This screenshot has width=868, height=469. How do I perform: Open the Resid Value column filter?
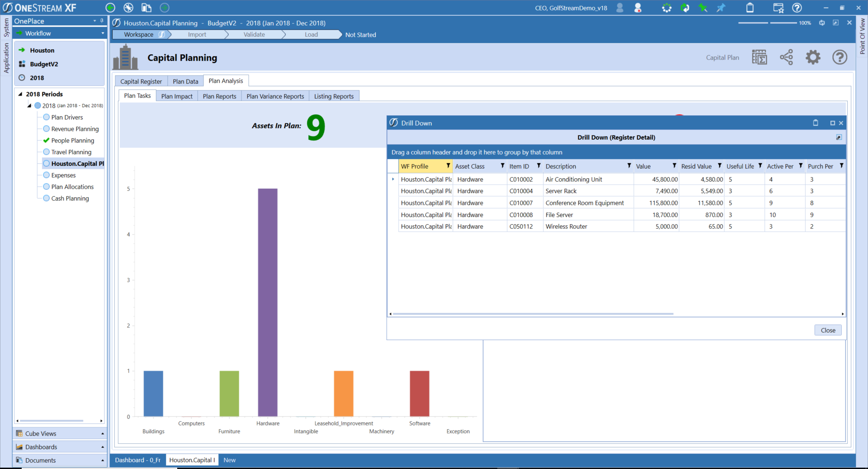pyautogui.click(x=719, y=166)
